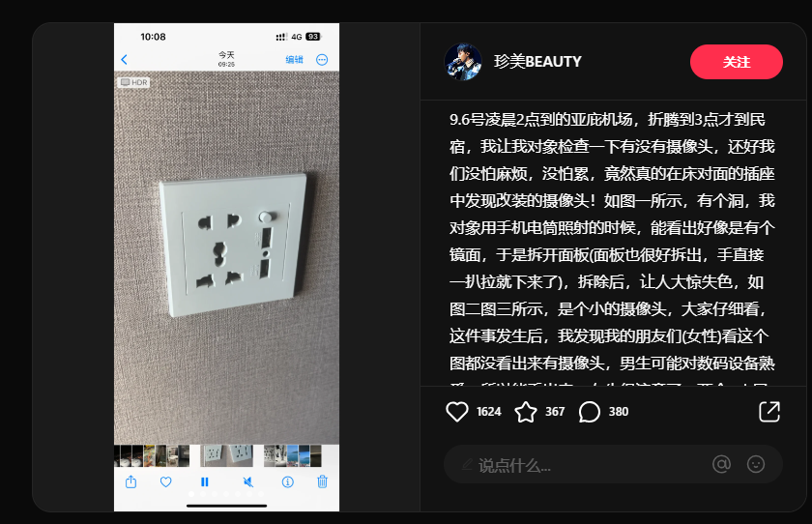Favorite the post with the star icon
This screenshot has width=812, height=524.
(x=526, y=412)
